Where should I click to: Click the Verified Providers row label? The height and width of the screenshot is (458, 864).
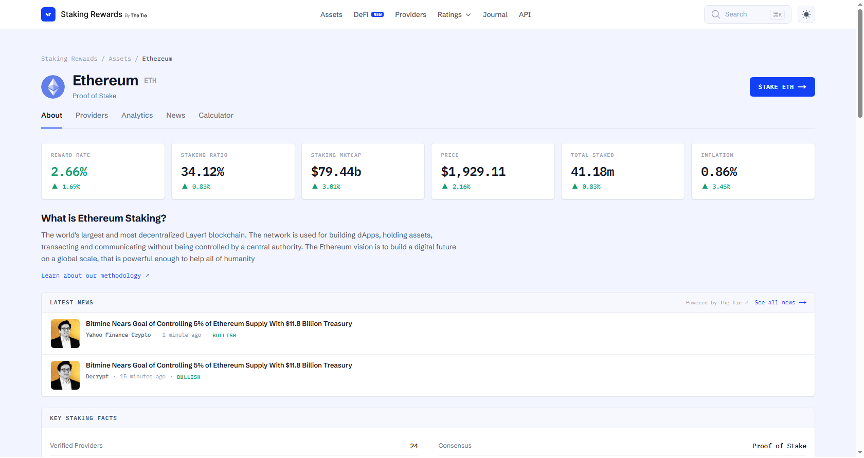pyautogui.click(x=76, y=445)
